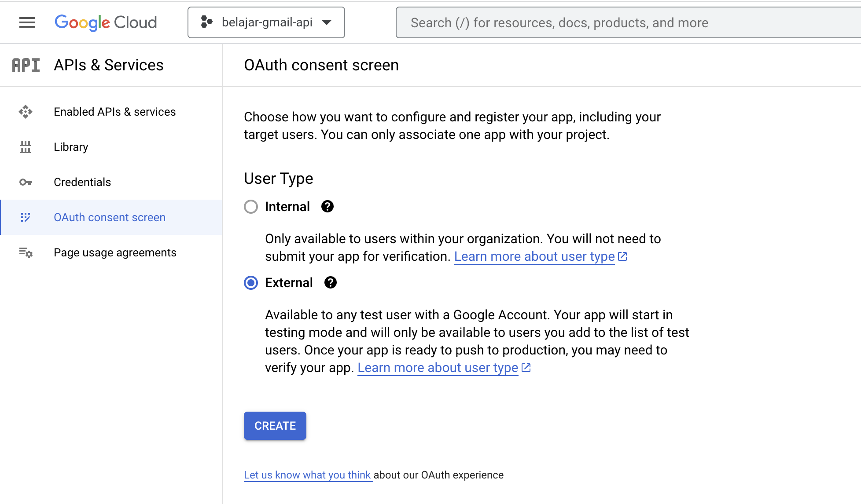Focus the resources search field
The width and height of the screenshot is (861, 504).
click(628, 22)
